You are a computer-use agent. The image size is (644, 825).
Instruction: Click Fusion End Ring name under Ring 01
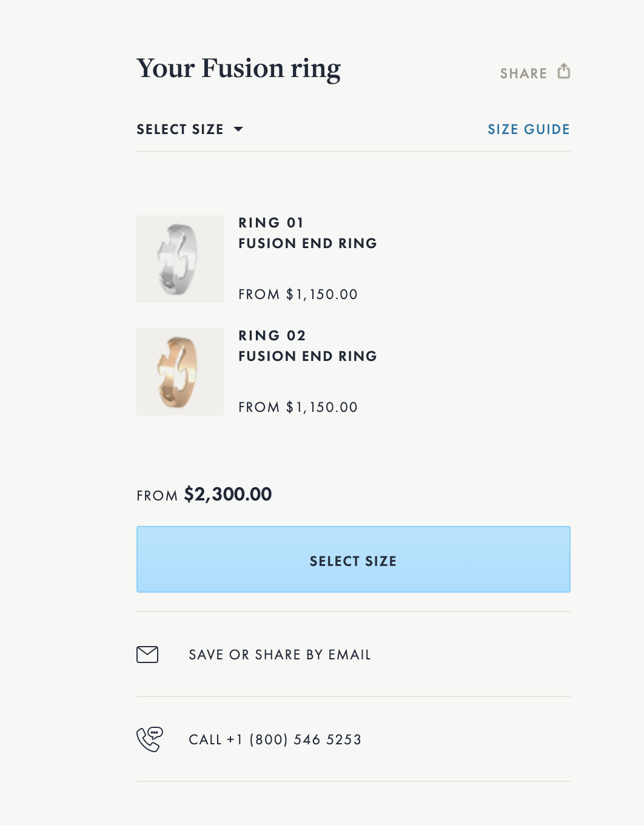click(x=307, y=243)
